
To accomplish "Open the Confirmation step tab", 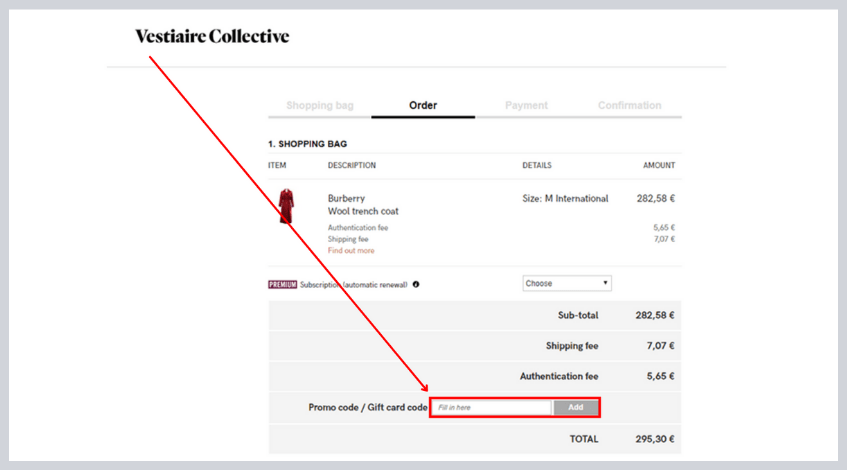I will pos(629,105).
